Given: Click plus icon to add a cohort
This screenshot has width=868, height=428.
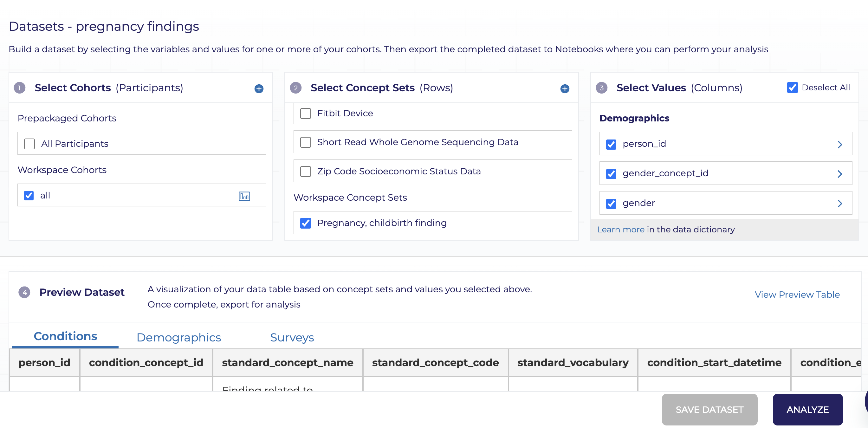Looking at the screenshot, I should pyautogui.click(x=259, y=89).
